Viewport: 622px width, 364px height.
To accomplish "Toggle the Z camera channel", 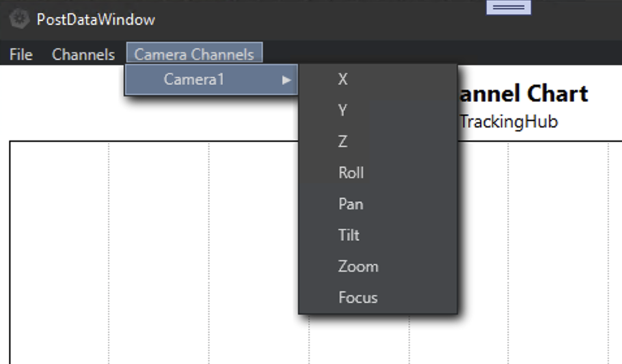I will tap(343, 142).
